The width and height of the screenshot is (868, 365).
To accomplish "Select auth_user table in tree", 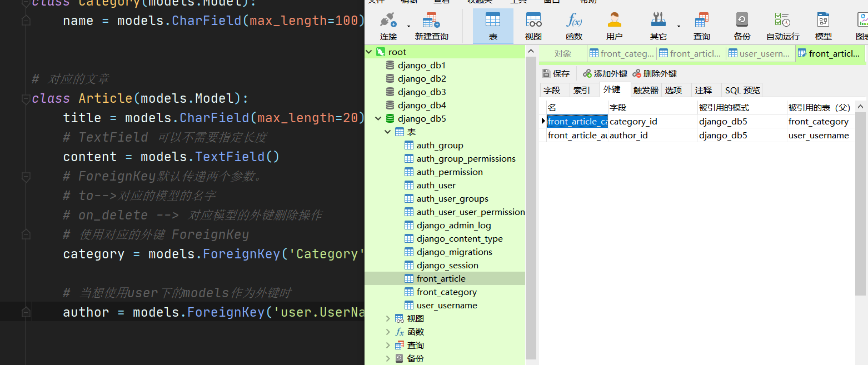I will 436,186.
